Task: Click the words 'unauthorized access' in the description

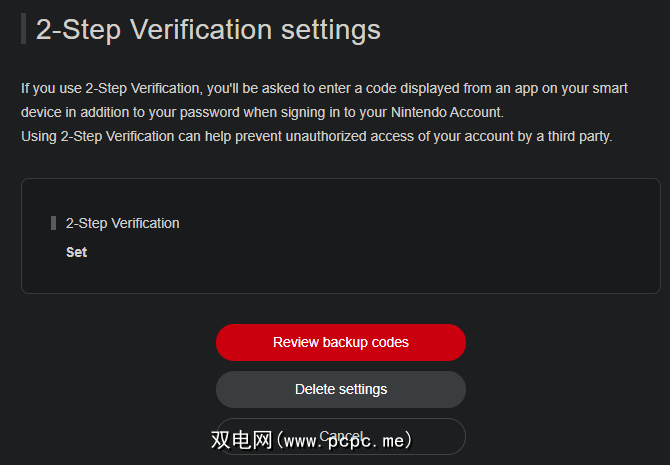Action: 335,136
